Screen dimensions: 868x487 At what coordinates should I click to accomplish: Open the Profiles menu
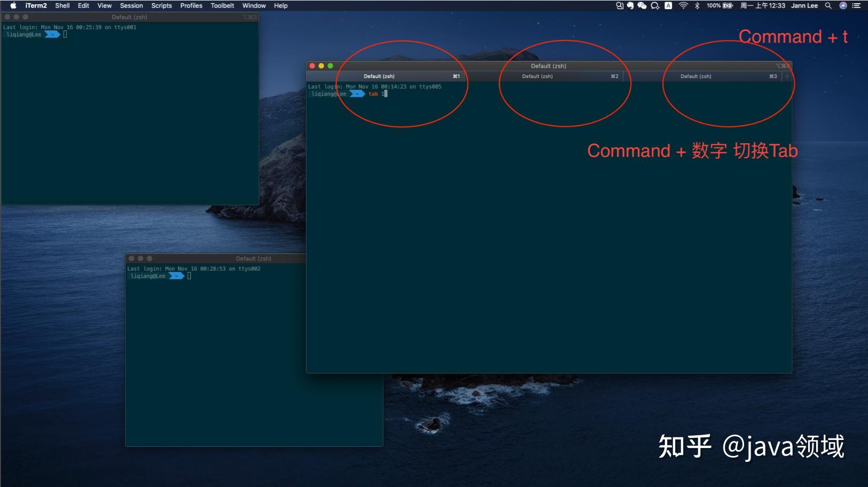[x=191, y=6]
